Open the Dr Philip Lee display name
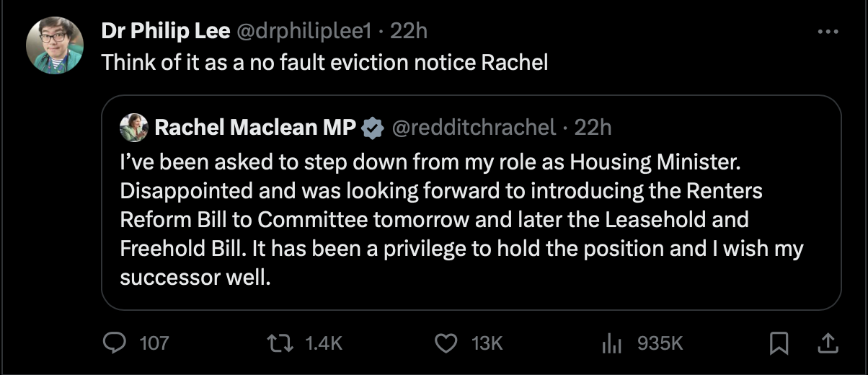The height and width of the screenshot is (375, 868). (x=165, y=31)
